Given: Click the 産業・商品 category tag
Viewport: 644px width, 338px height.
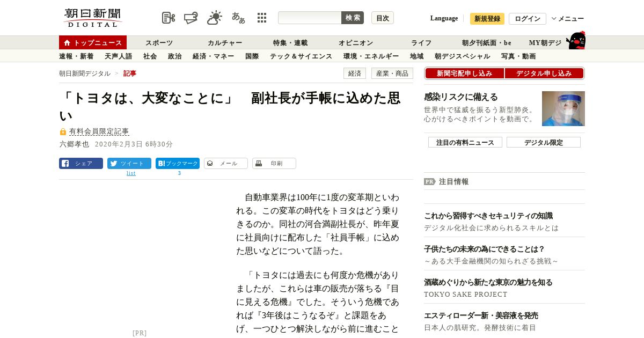Looking at the screenshot, I should 392,74.
